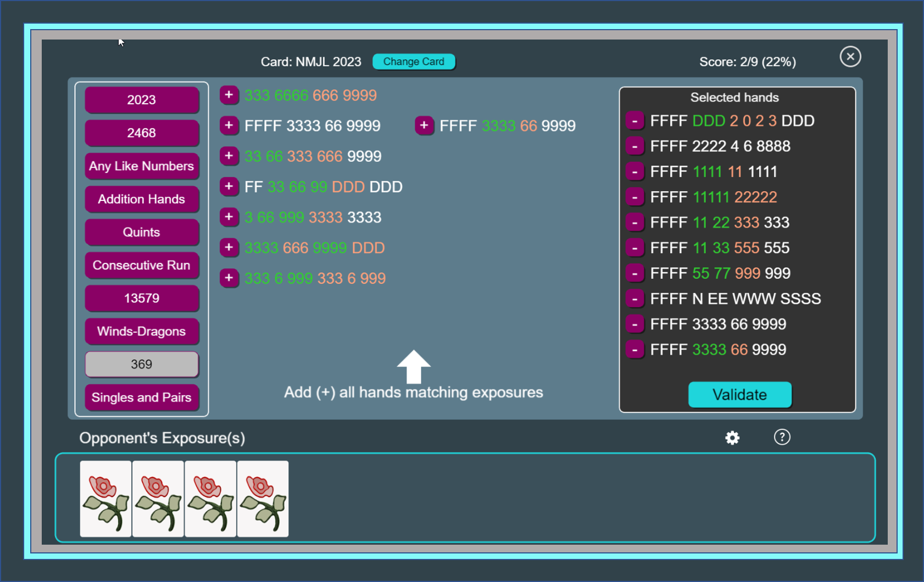Click the Validate button

739,395
